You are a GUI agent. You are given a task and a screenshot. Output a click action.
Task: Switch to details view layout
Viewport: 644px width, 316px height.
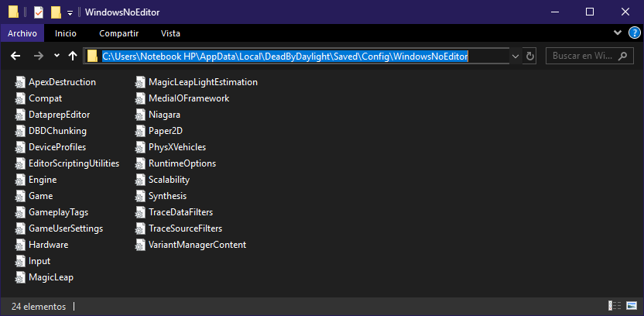[615, 306]
